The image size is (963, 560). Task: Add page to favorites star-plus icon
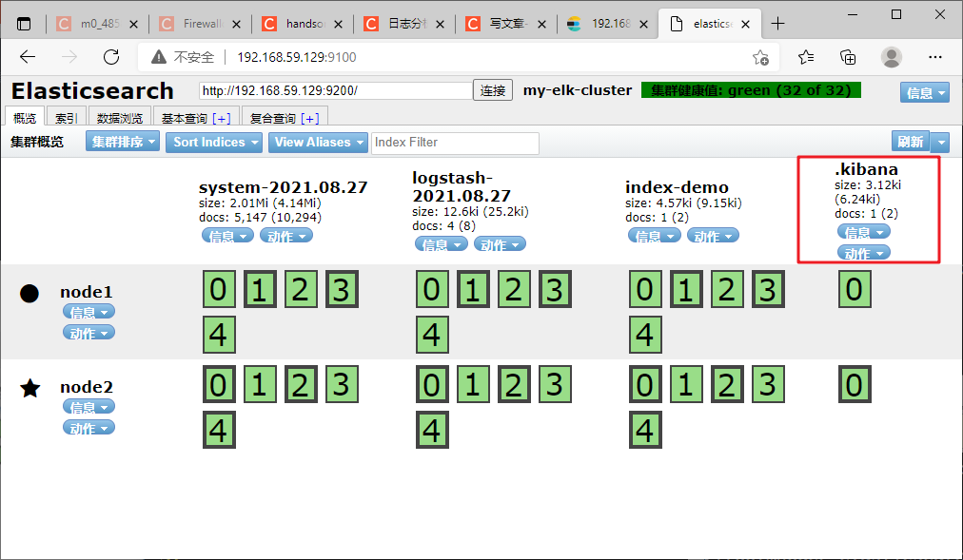coord(760,57)
